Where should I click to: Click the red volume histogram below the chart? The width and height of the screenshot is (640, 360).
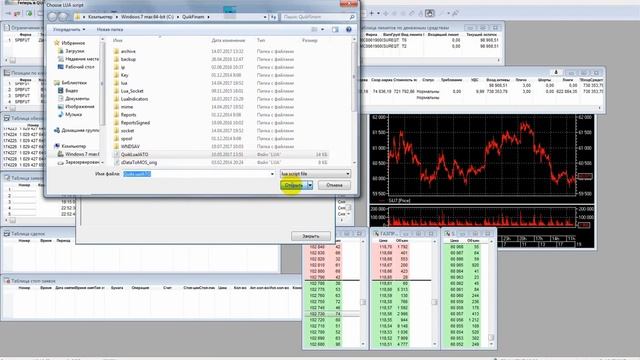coord(482,218)
